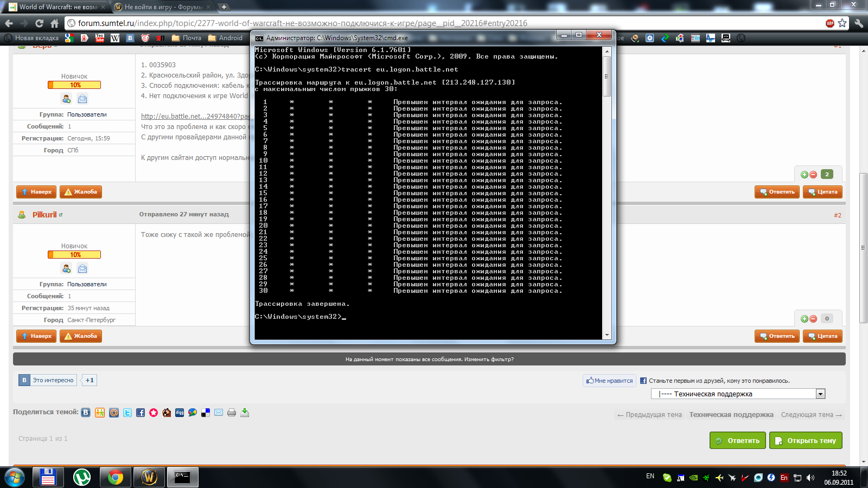Click the cmd window vertical scrollbar thumb
Image resolution: width=868 pixels, height=488 pixels.
pos(607,76)
